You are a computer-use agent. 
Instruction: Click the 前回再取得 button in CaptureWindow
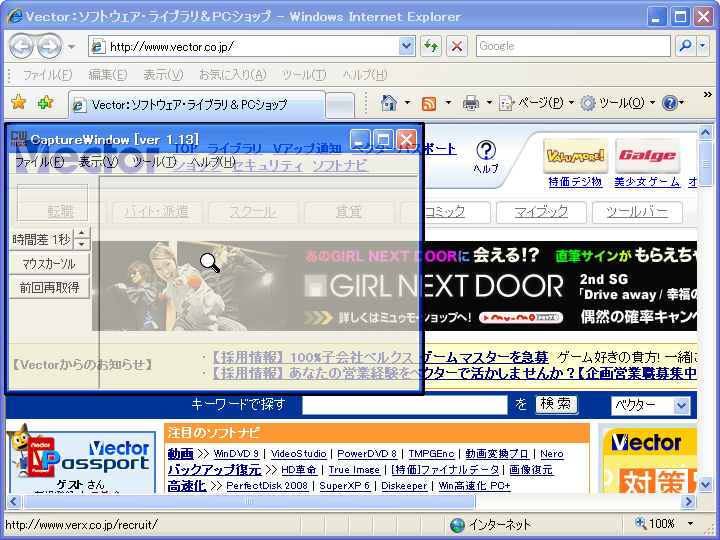pyautogui.click(x=49, y=287)
